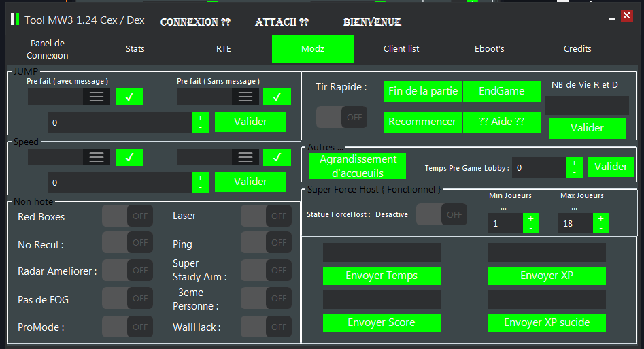Switch to RTE tab
The width and height of the screenshot is (644, 349).
[224, 49]
